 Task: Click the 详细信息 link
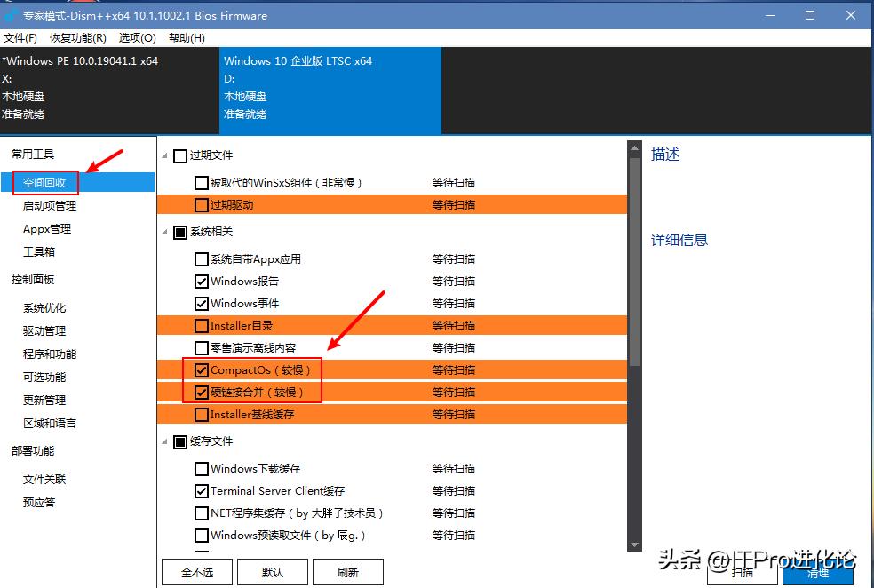tap(679, 240)
